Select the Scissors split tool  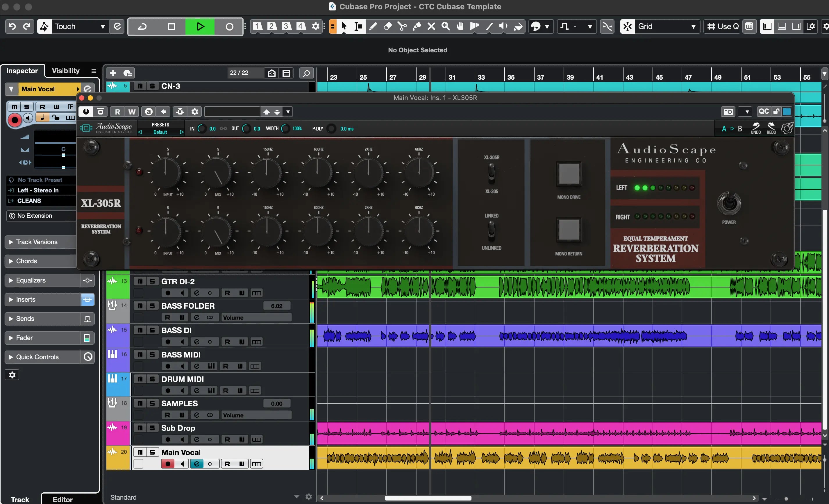[402, 26]
